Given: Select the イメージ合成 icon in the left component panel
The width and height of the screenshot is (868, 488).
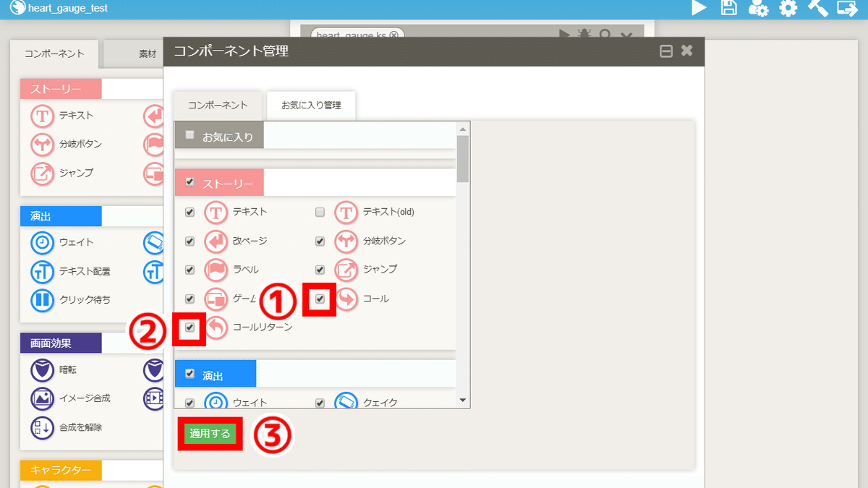Looking at the screenshot, I should [x=42, y=398].
